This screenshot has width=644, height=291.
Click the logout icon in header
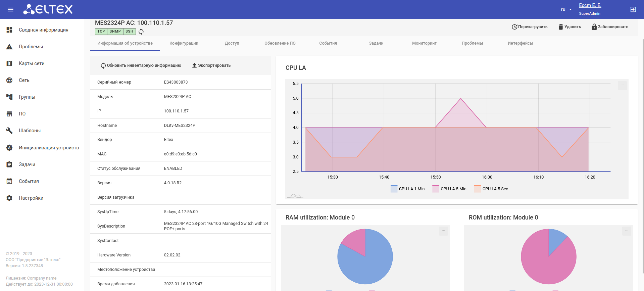pyautogui.click(x=633, y=9)
